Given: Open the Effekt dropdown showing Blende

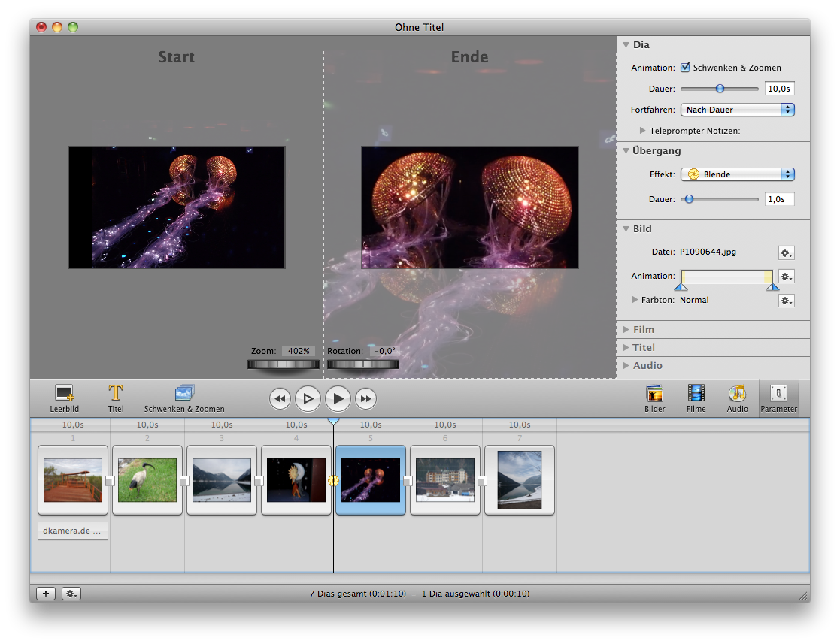Looking at the screenshot, I should point(737,174).
